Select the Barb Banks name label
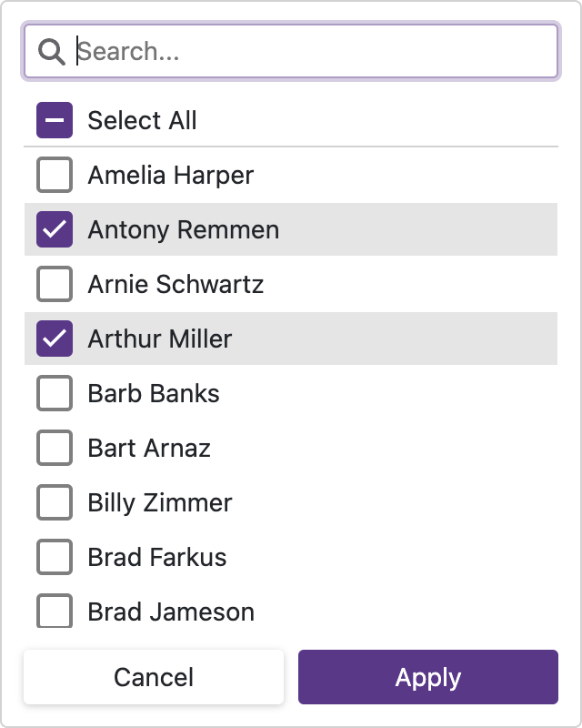 (154, 393)
